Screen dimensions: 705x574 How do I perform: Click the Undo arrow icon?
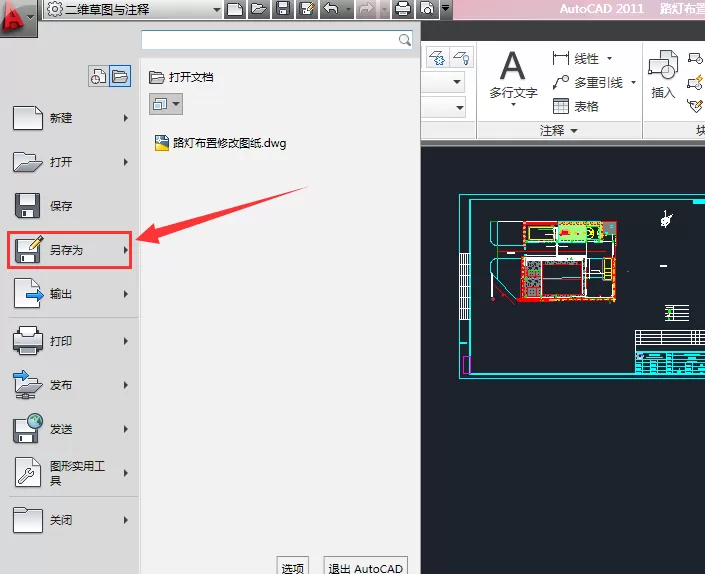point(331,9)
